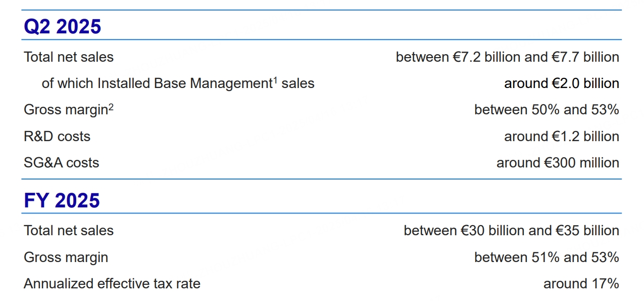
Task: Select the SG&A costs label
Action: point(62,163)
